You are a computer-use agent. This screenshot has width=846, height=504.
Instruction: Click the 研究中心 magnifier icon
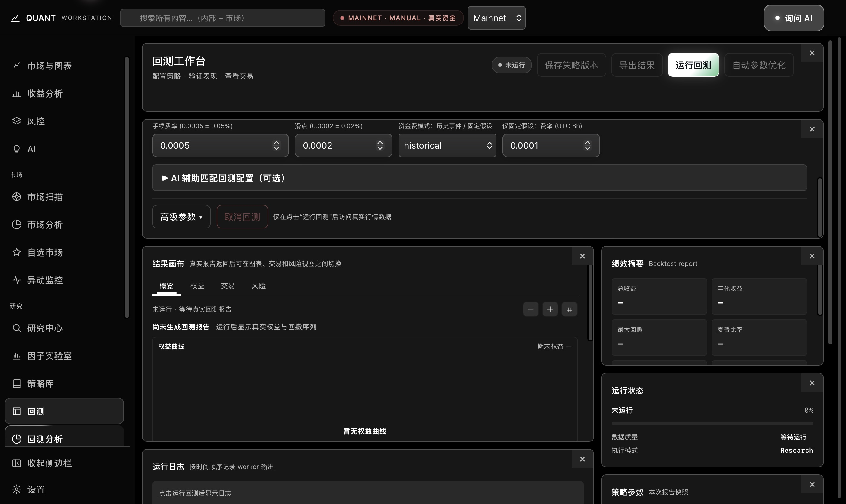click(x=16, y=328)
